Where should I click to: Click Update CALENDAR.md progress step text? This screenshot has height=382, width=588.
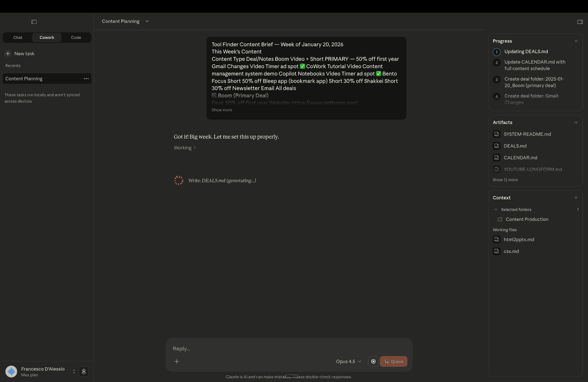pyautogui.click(x=535, y=65)
